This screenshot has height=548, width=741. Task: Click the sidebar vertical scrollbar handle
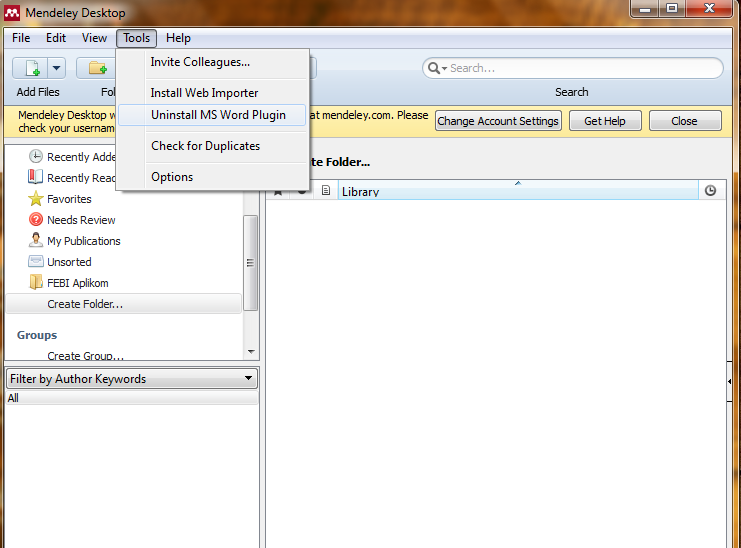tap(251, 263)
